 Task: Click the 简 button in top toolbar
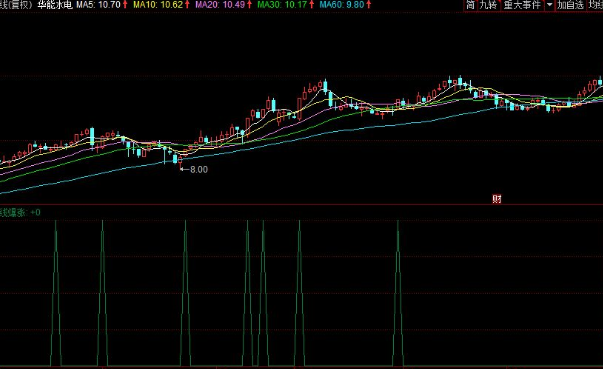coord(471,5)
